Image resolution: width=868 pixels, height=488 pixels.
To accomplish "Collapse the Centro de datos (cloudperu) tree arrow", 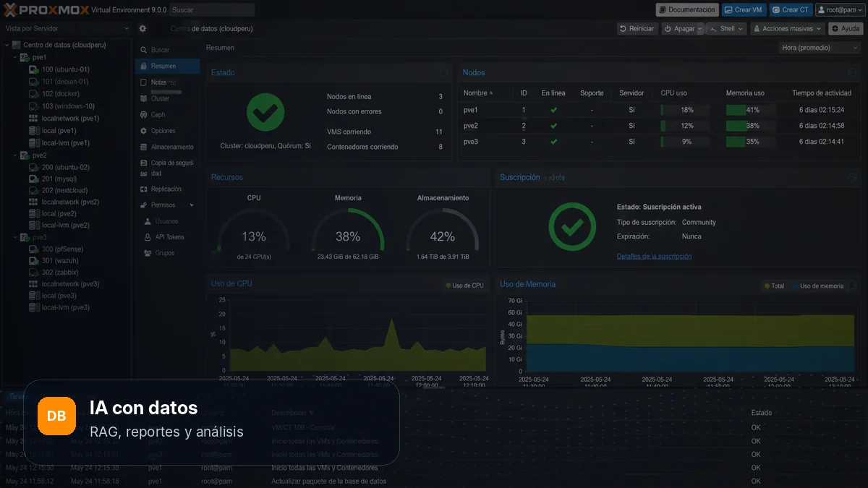I will pyautogui.click(x=7, y=45).
